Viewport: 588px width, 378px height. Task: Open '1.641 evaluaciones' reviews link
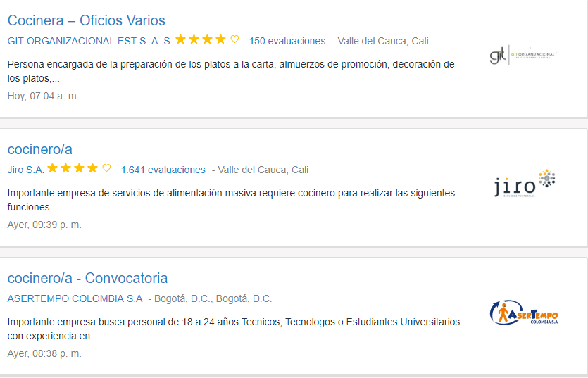163,170
